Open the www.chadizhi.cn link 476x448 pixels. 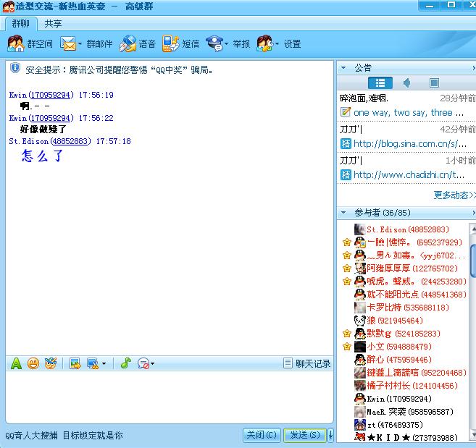pyautogui.click(x=409, y=174)
